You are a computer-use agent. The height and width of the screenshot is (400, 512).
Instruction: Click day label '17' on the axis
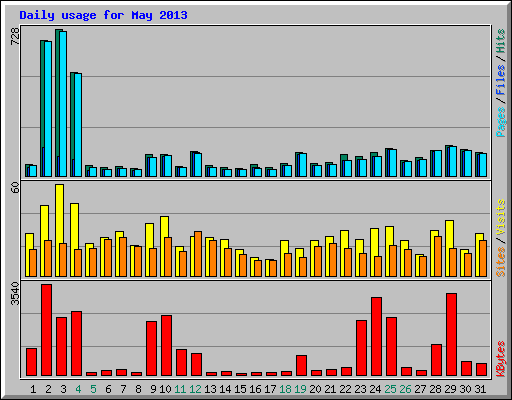[270, 389]
